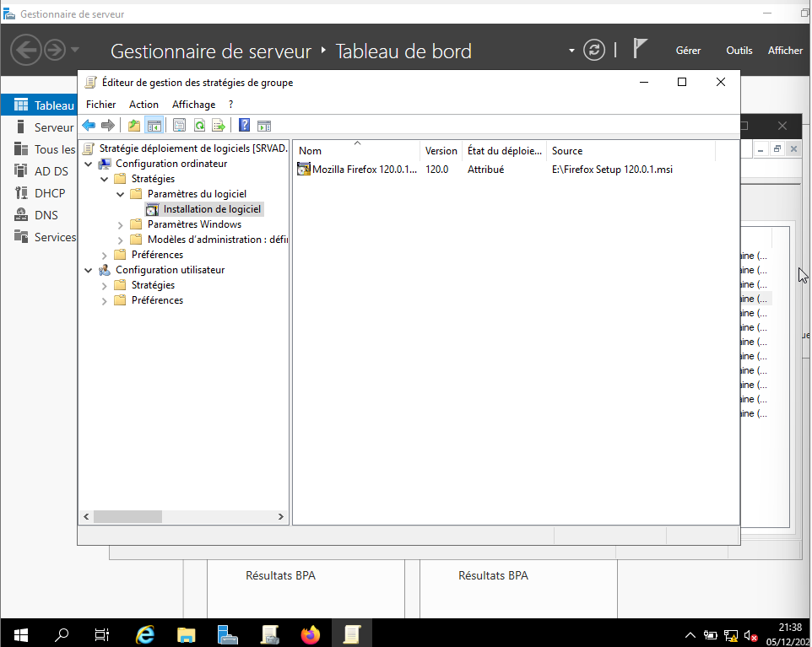Image resolution: width=812 pixels, height=647 pixels.
Task: Toggle the show/hide console tree icon
Action: (x=154, y=126)
